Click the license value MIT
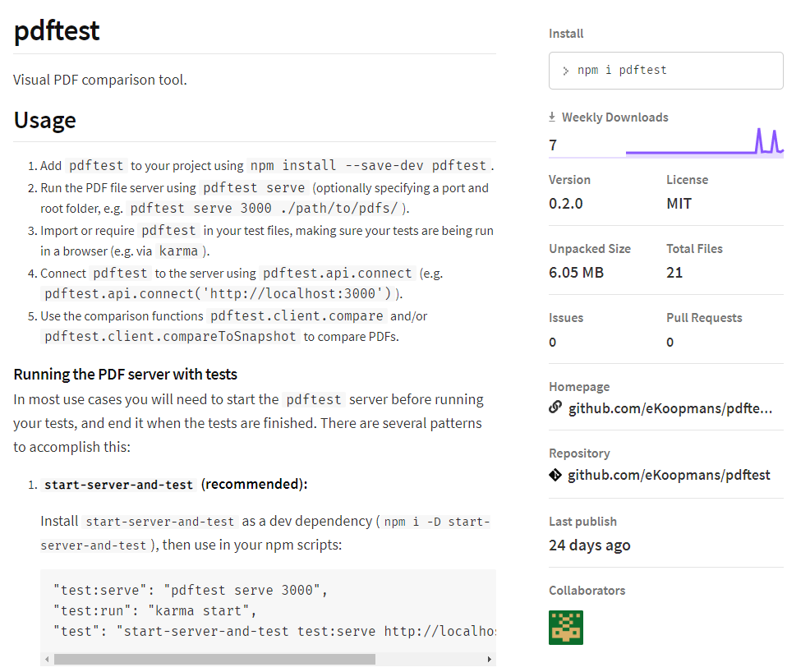This screenshot has height=672, width=810. 679,204
